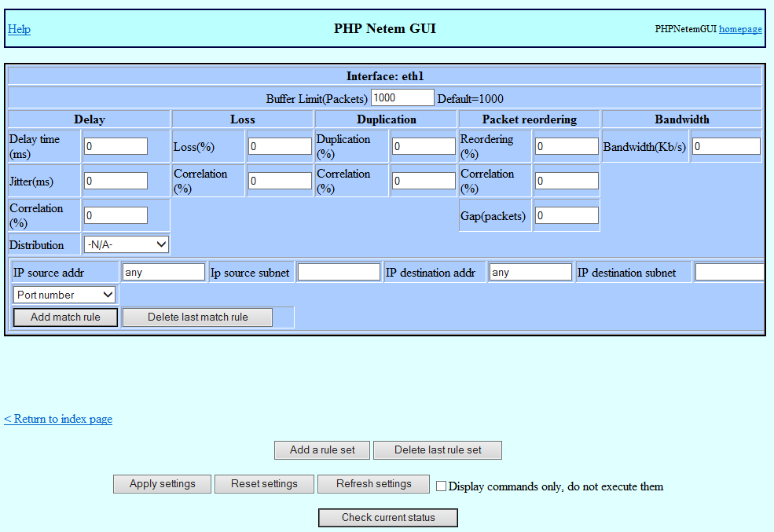Click the Gap packets input field
The image size is (774, 532).
tap(566, 215)
